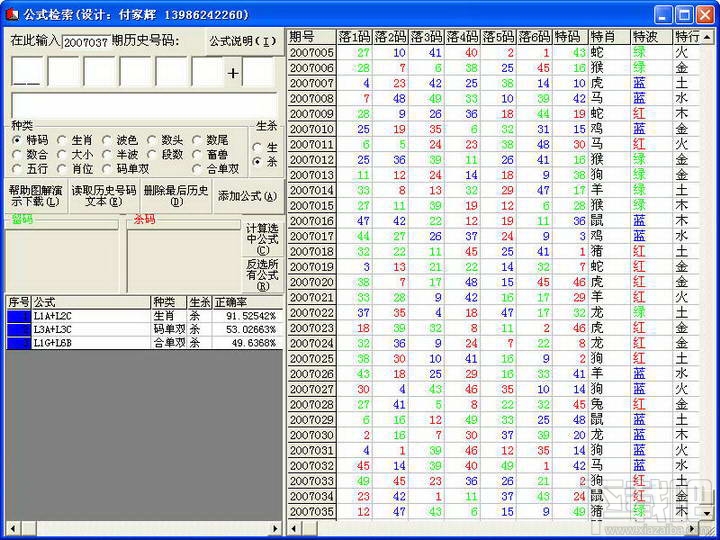The image size is (720, 540).
Task: Click the 公式 column header in formula list
Action: [x=91, y=302]
